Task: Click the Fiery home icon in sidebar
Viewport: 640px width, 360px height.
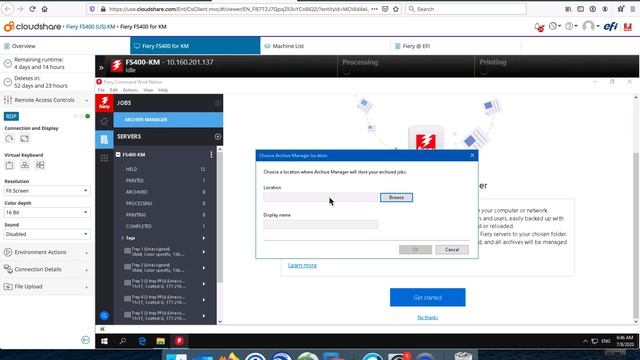Action: 104,121
